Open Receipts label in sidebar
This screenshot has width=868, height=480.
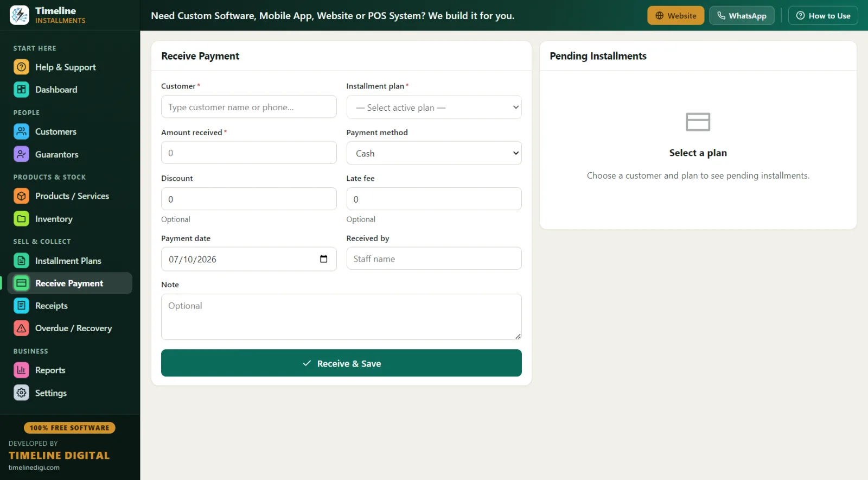pos(52,306)
